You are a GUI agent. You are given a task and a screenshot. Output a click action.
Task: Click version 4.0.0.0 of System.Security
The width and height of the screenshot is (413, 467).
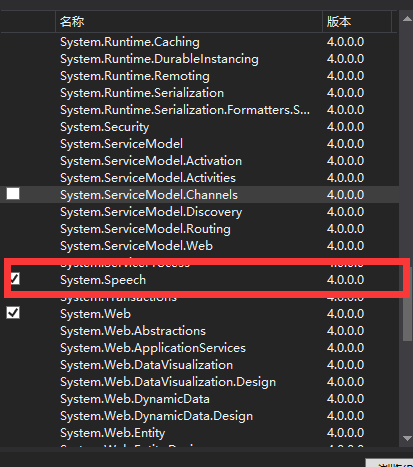(x=345, y=127)
